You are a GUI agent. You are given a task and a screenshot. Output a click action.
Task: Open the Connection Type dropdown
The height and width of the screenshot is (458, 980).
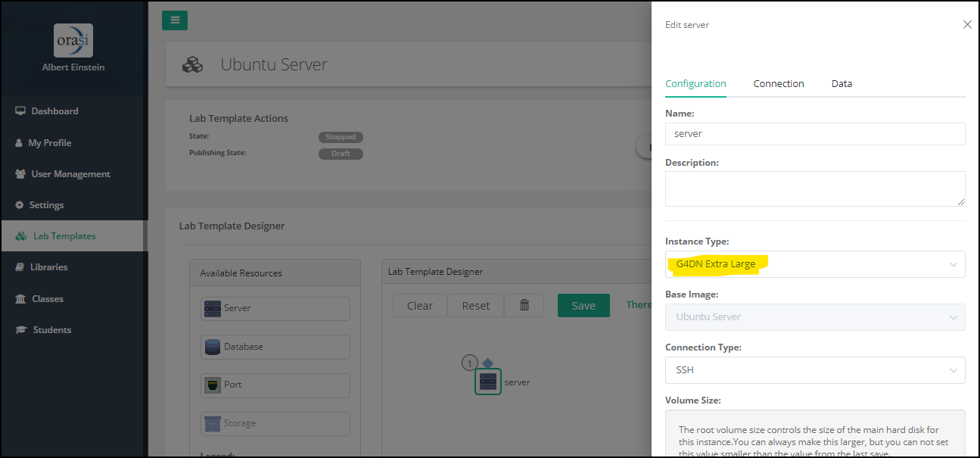[815, 370]
